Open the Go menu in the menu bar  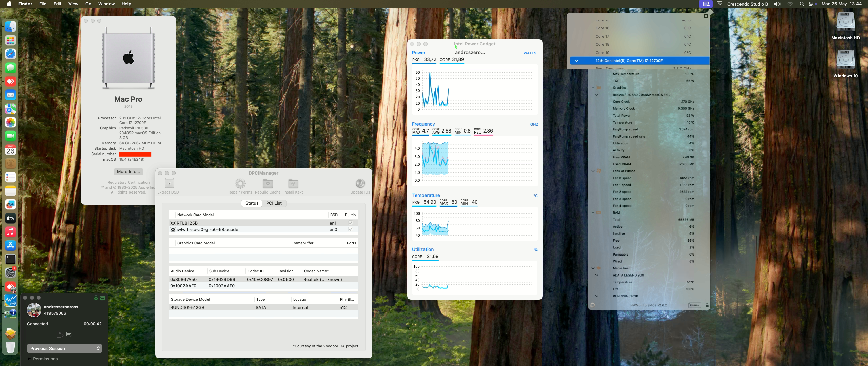(88, 4)
